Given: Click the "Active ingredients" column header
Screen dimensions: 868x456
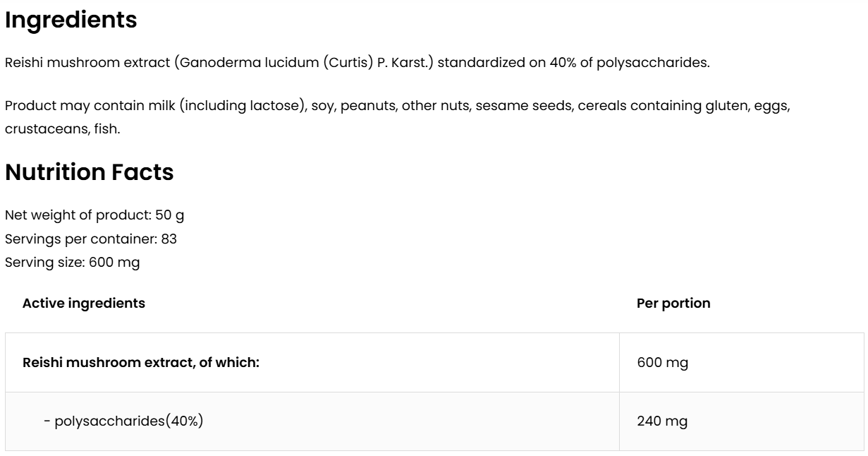Looking at the screenshot, I should pos(84,304).
